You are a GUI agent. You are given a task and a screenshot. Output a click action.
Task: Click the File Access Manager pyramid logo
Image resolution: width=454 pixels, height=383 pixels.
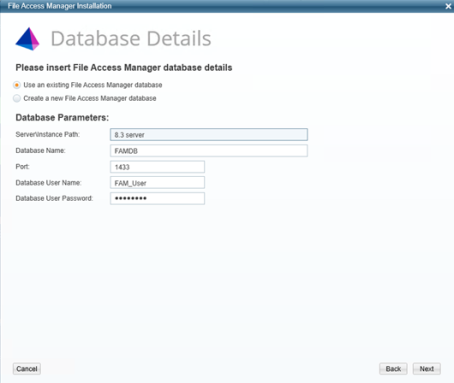27,39
